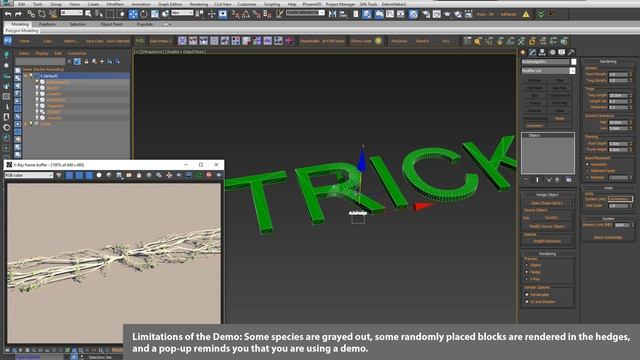Image resolution: width=640 pixels, height=360 pixels.
Task: Click the remove modifier trash icon
Action: click(x=557, y=180)
